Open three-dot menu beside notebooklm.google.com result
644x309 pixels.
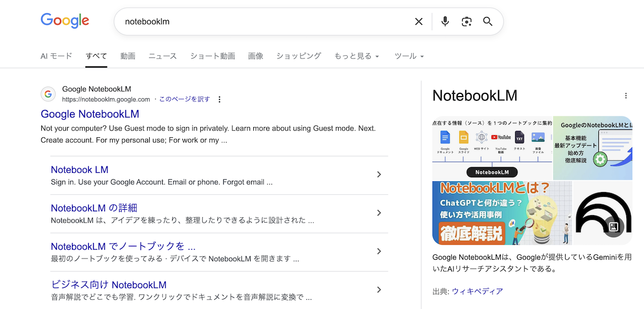click(x=219, y=99)
